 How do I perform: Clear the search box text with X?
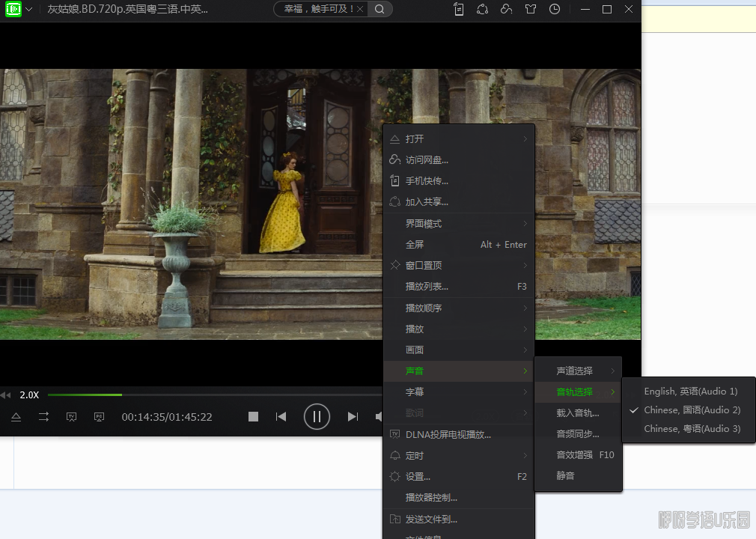[360, 9]
